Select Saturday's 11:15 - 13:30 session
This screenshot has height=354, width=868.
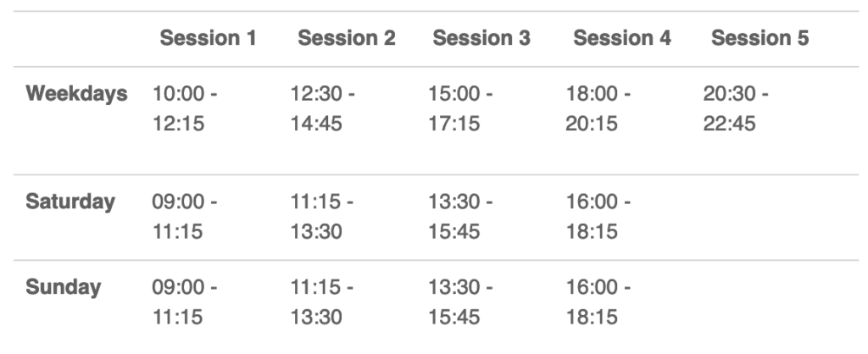point(322,216)
